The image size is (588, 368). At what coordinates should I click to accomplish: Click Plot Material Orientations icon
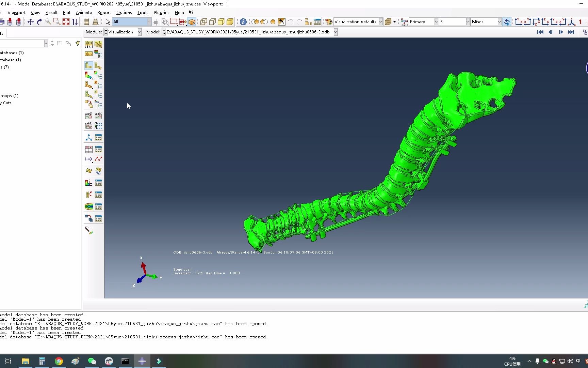[x=88, y=94]
